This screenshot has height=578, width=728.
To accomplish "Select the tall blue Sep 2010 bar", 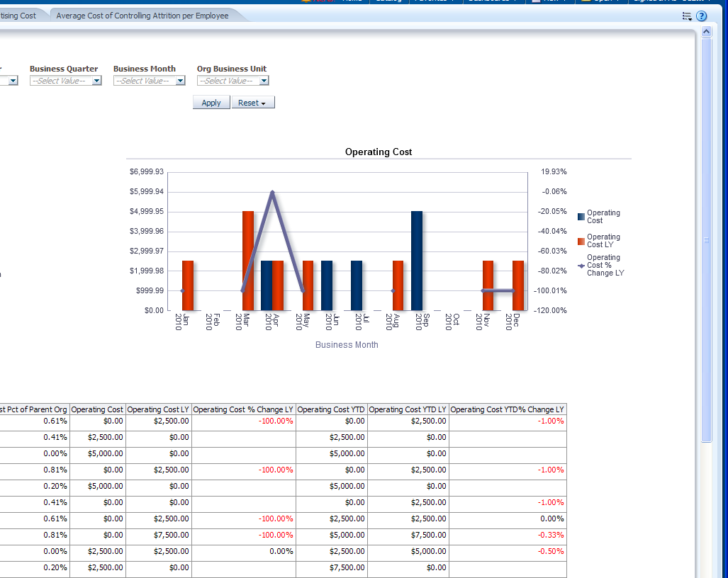I will pyautogui.click(x=417, y=261).
